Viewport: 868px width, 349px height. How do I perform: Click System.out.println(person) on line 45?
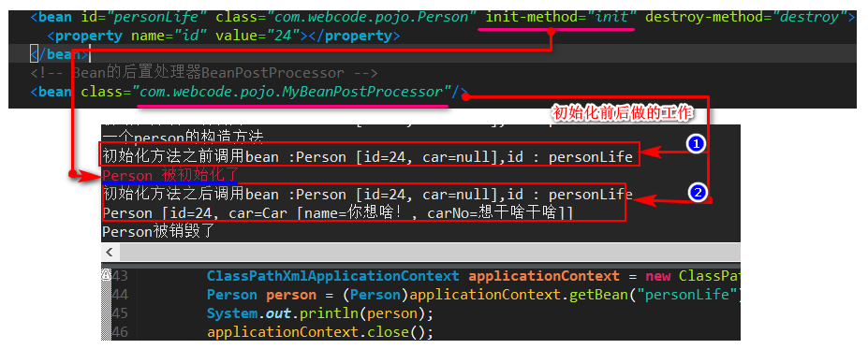click(320, 313)
